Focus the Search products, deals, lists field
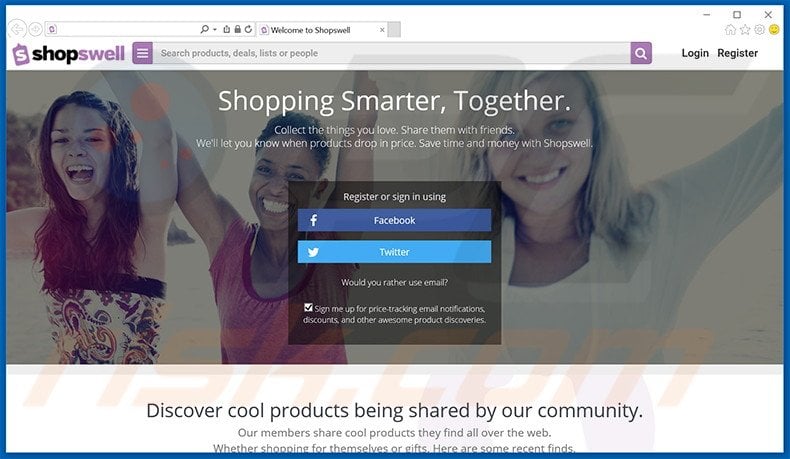790x459 pixels. (391, 53)
